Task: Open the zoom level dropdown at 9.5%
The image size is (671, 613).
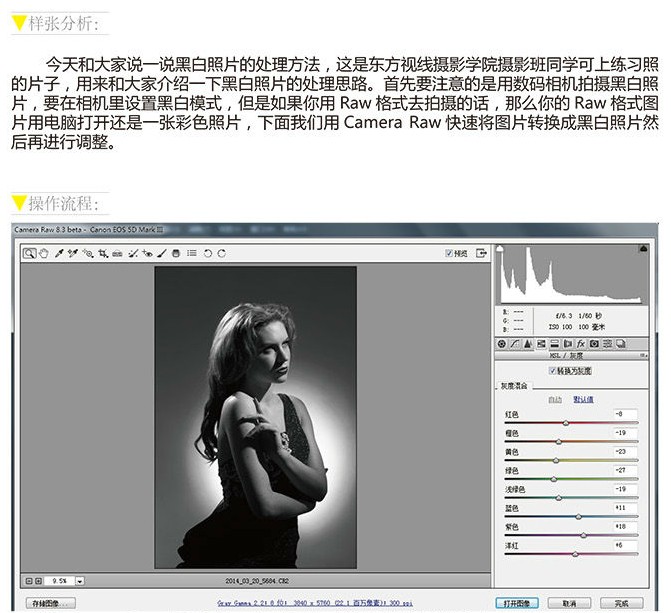Action: [80, 581]
